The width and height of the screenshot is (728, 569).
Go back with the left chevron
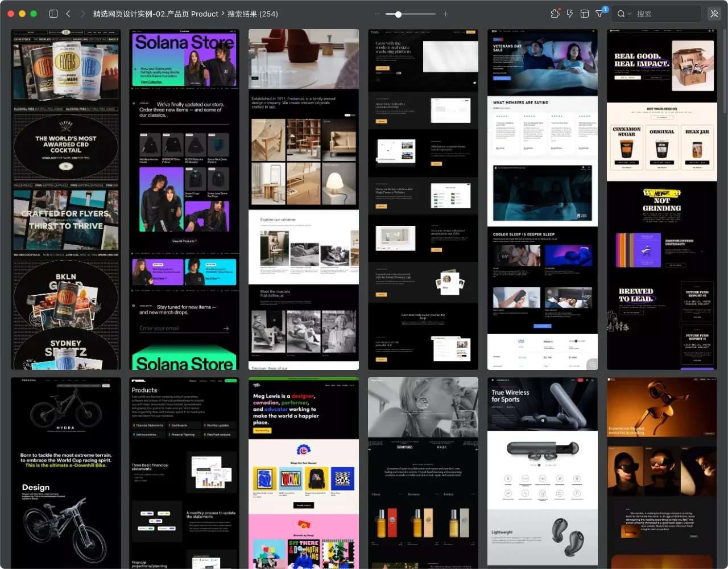[x=68, y=14]
